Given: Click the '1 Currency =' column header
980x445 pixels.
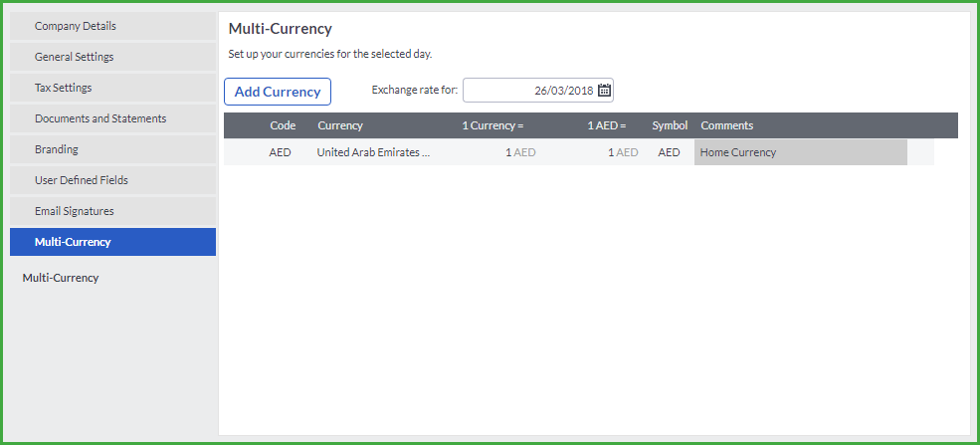Looking at the screenshot, I should pyautogui.click(x=492, y=125).
